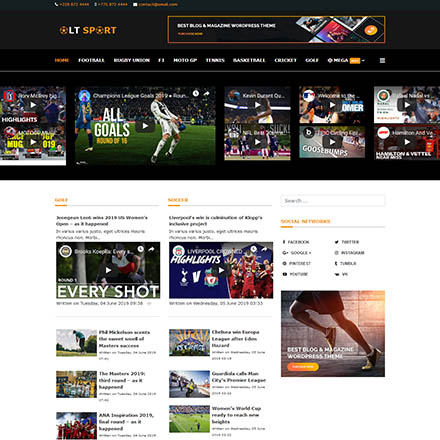This screenshot has height=440, width=440.
Task: Click Watch Later on Brooks Koepka video
Action: [x=141, y=249]
